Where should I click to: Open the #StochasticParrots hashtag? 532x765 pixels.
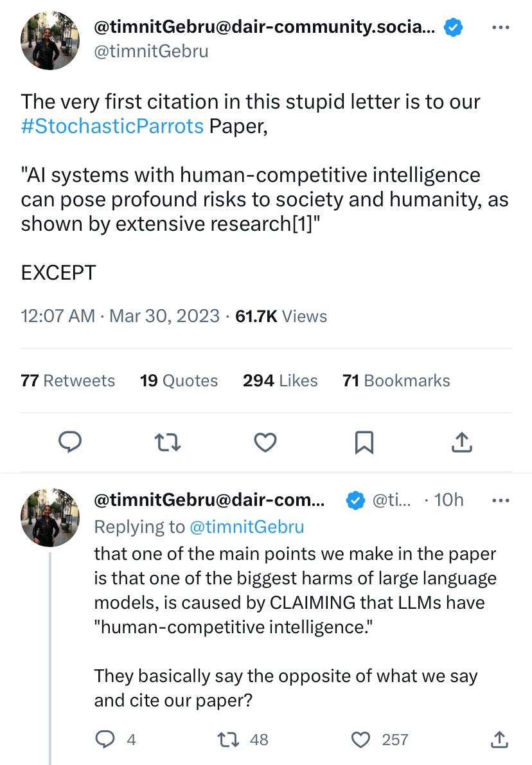coord(112,126)
